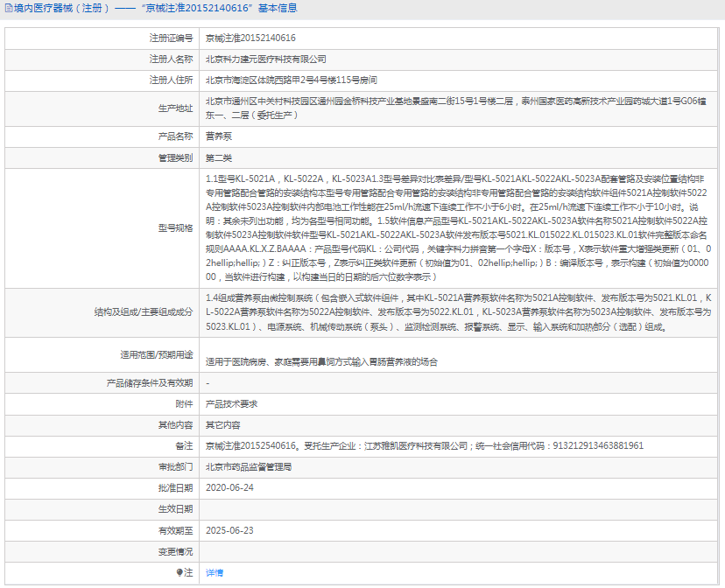Click the 审批部门 label

click(176, 467)
